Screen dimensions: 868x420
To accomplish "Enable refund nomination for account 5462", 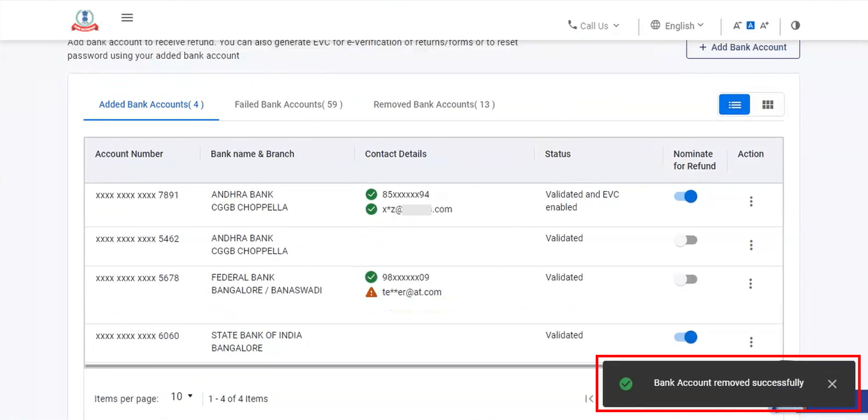I will [x=685, y=241].
